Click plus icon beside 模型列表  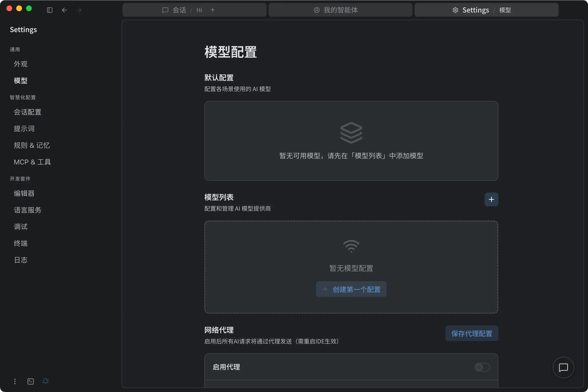tap(491, 199)
